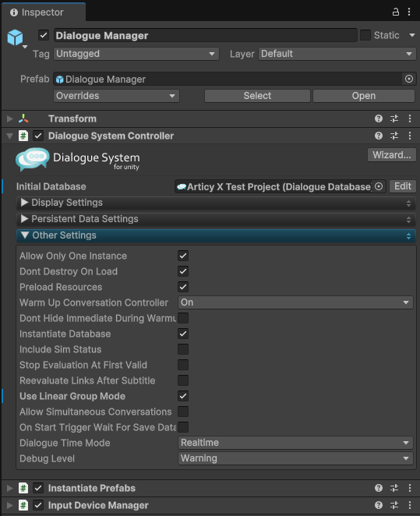
Task: Open the Inspector tab's three-dot menu
Action: (x=409, y=12)
